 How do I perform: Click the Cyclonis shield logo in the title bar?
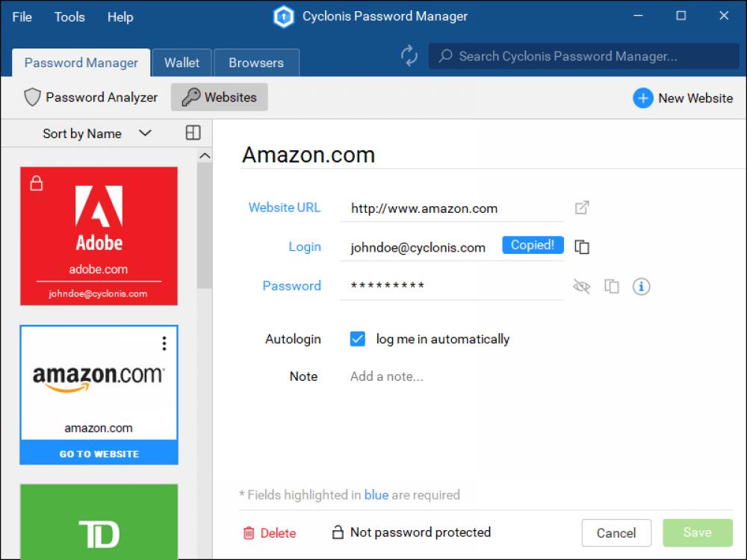pos(283,16)
